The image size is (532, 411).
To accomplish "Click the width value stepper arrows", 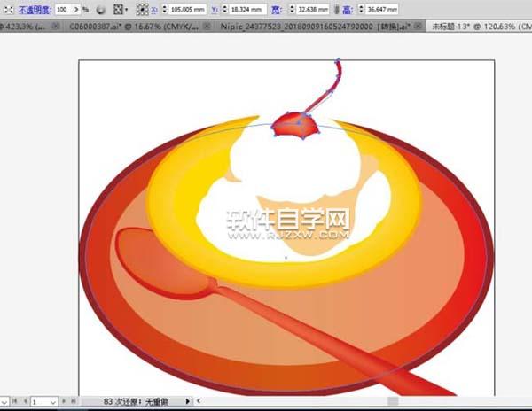I will (x=292, y=10).
